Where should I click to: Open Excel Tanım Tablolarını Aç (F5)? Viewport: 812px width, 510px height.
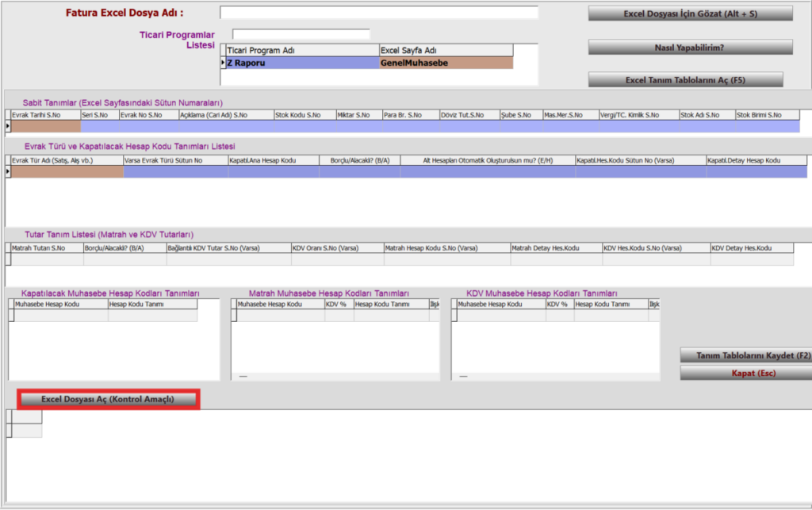point(686,80)
